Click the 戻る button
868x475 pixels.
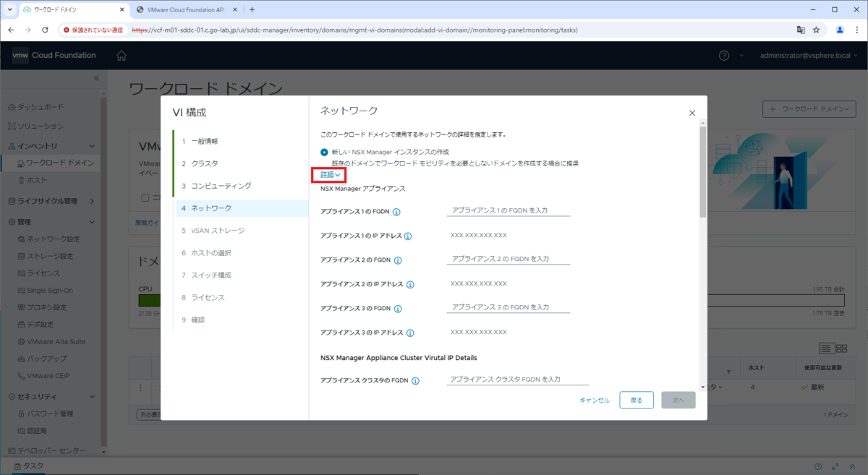pyautogui.click(x=637, y=400)
